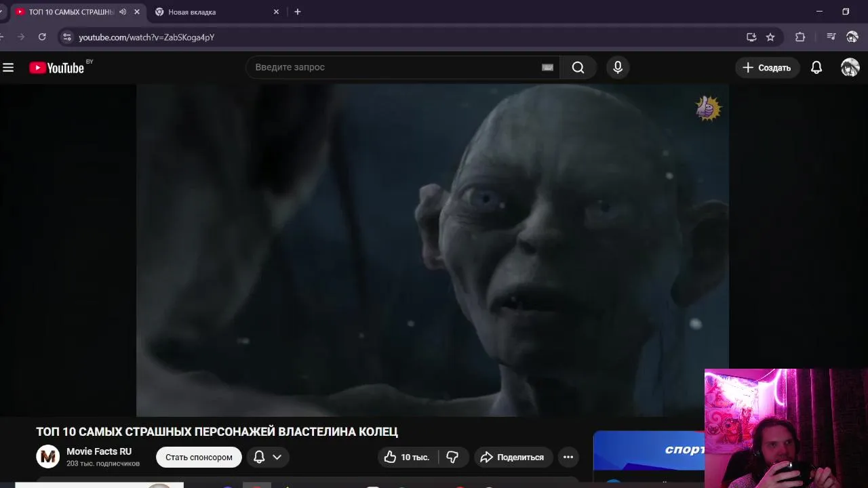Expand the notification preferences bell dropdown
Image resolution: width=868 pixels, height=488 pixels.
click(x=268, y=457)
